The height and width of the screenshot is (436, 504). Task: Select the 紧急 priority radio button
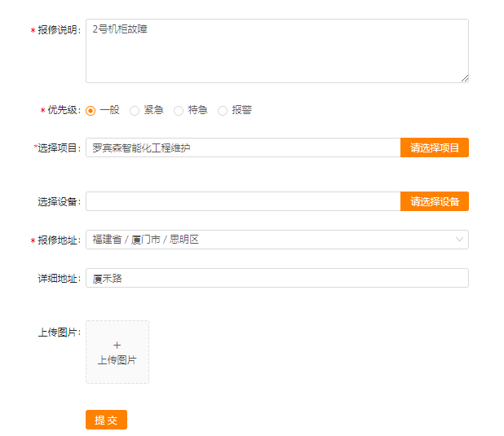(135, 111)
